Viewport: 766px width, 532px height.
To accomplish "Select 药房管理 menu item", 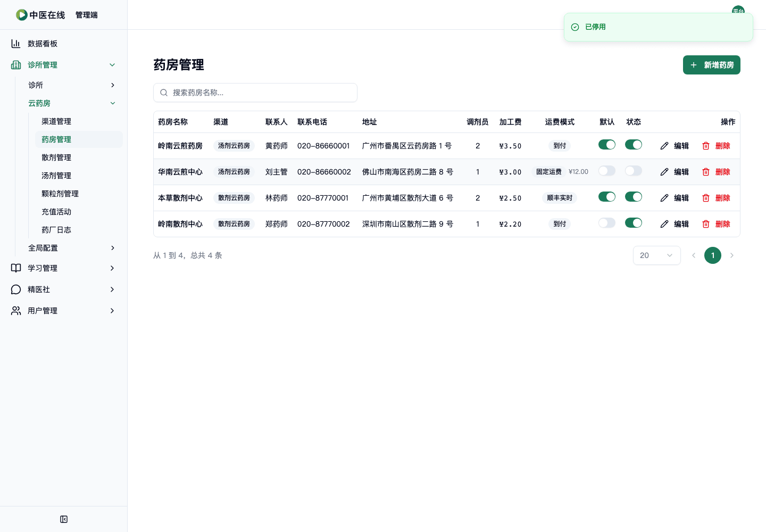I will click(x=79, y=139).
